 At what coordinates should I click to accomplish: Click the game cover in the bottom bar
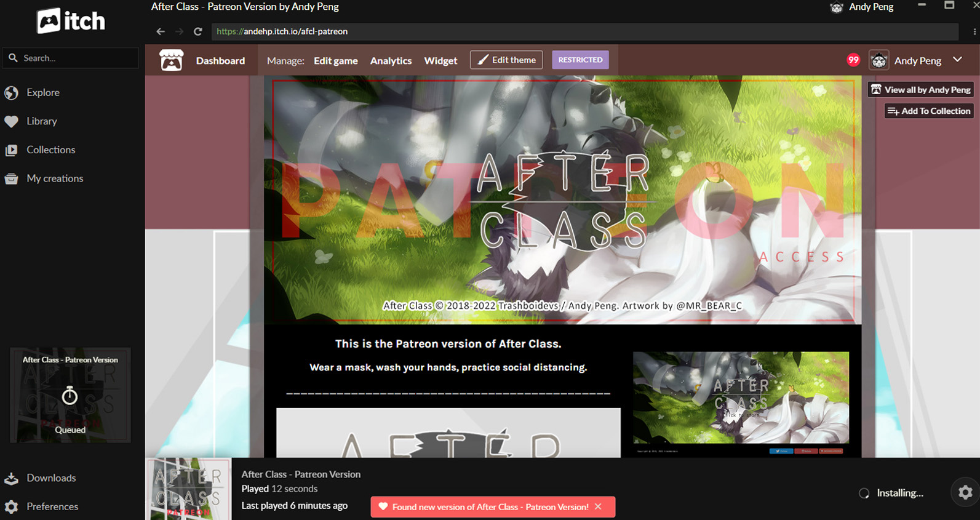tap(188, 489)
